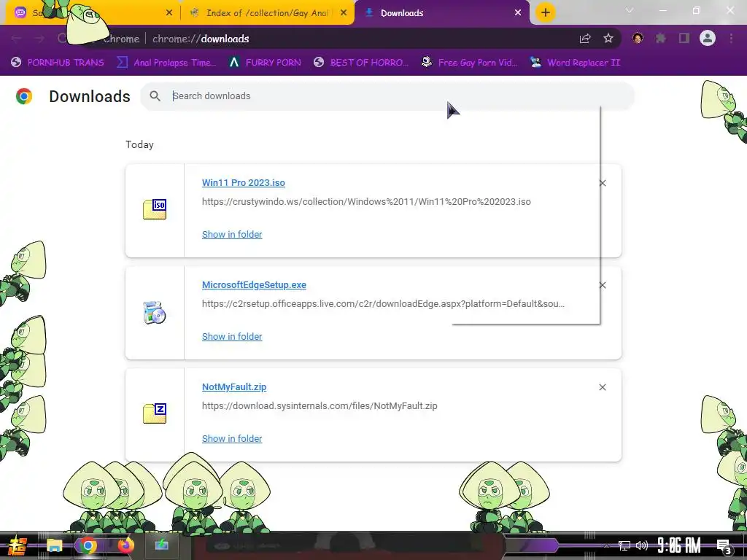Viewport: 747px width, 560px height.
Task: Click the ISO file icon for Win11 Pro
Action: [x=155, y=209]
